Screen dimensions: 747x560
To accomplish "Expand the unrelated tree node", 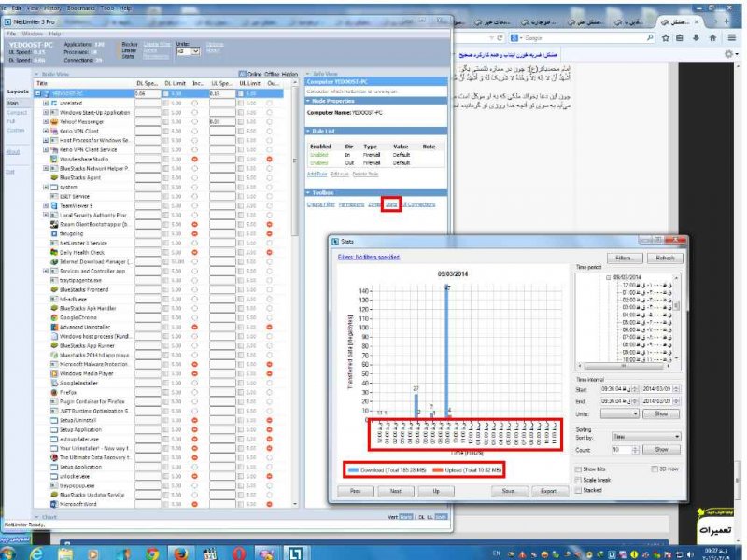I will click(46, 103).
